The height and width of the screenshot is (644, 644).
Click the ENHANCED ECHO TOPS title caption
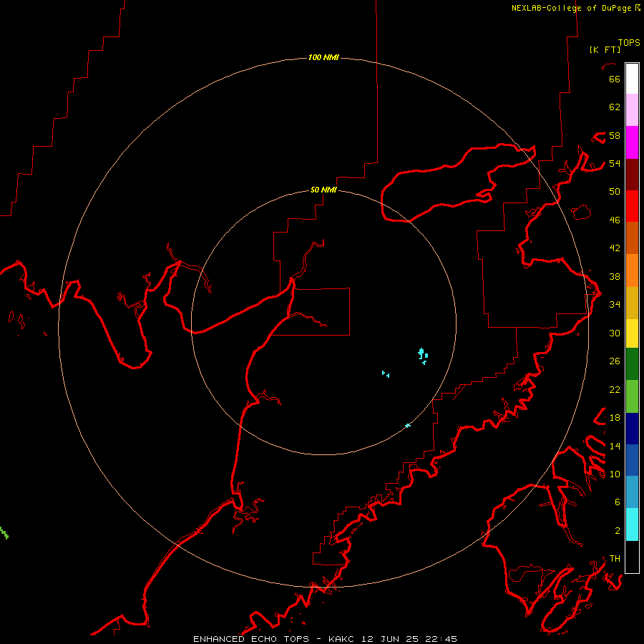(x=325, y=639)
